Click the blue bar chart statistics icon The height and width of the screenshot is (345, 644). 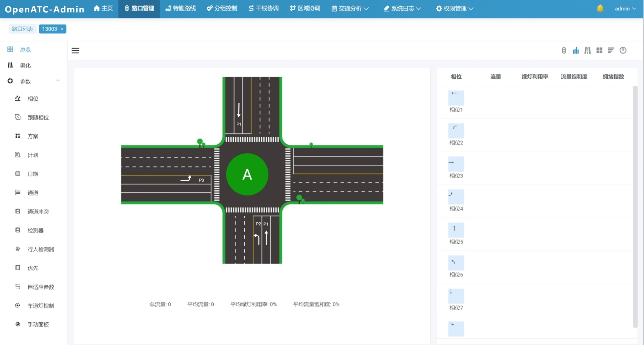coord(575,50)
